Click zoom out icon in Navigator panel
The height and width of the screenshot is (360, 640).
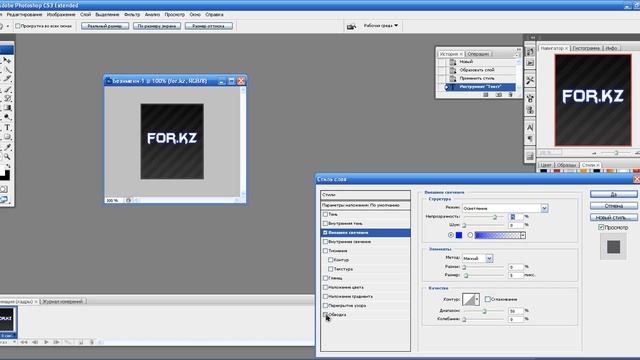click(x=594, y=153)
